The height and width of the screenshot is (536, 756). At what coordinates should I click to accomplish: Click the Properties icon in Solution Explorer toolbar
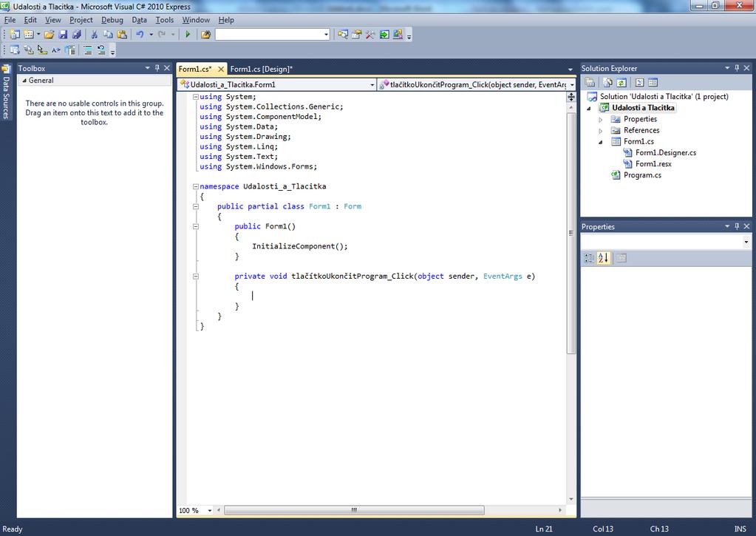coord(590,83)
